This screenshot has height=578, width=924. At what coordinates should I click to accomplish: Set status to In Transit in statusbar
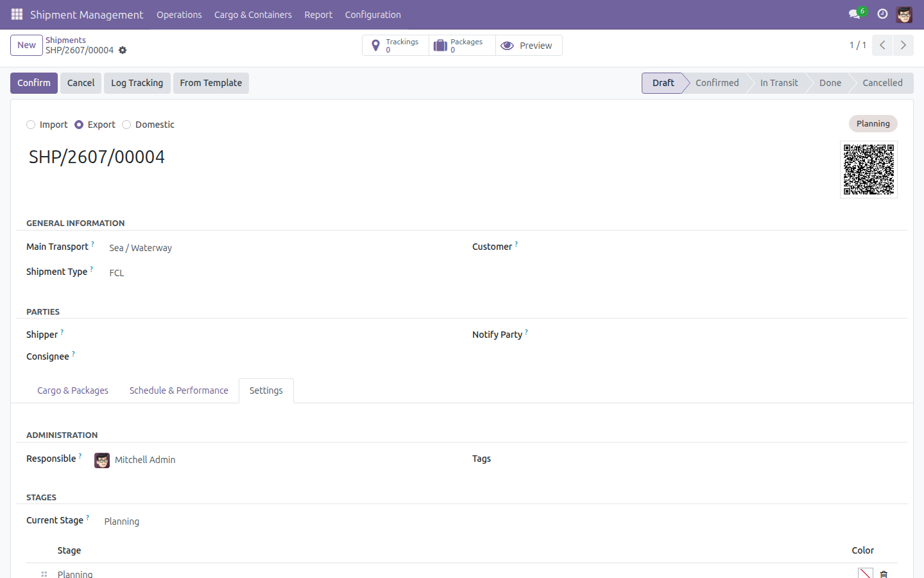pyautogui.click(x=779, y=83)
